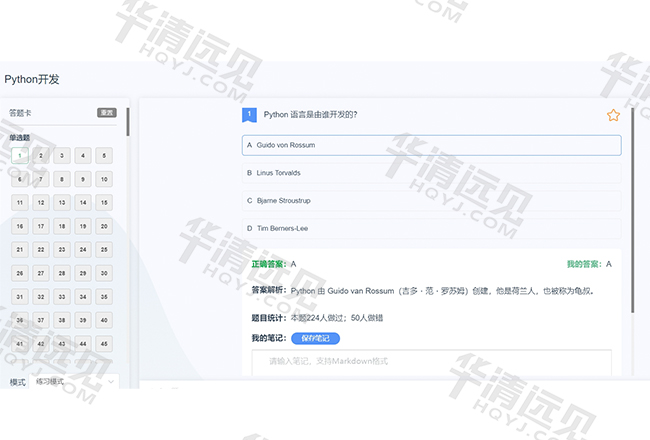Pick option C Bjarne Stroustrup
650x440 pixels.
431,200
